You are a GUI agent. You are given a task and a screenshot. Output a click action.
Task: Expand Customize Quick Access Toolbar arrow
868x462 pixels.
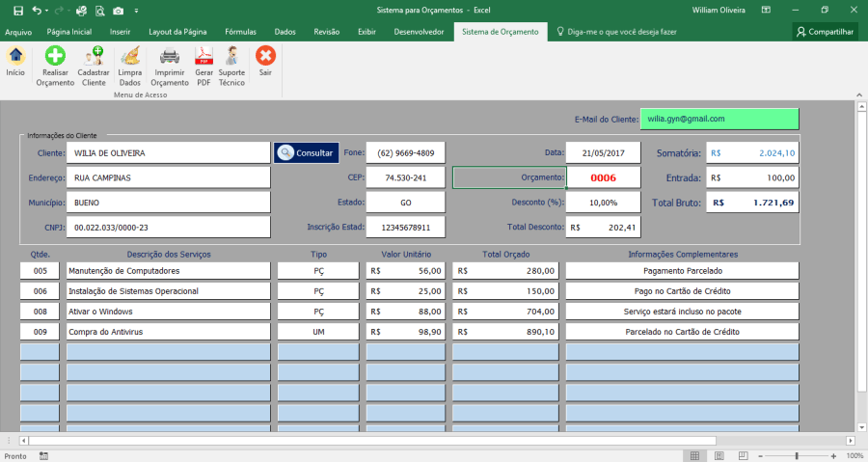click(x=136, y=11)
